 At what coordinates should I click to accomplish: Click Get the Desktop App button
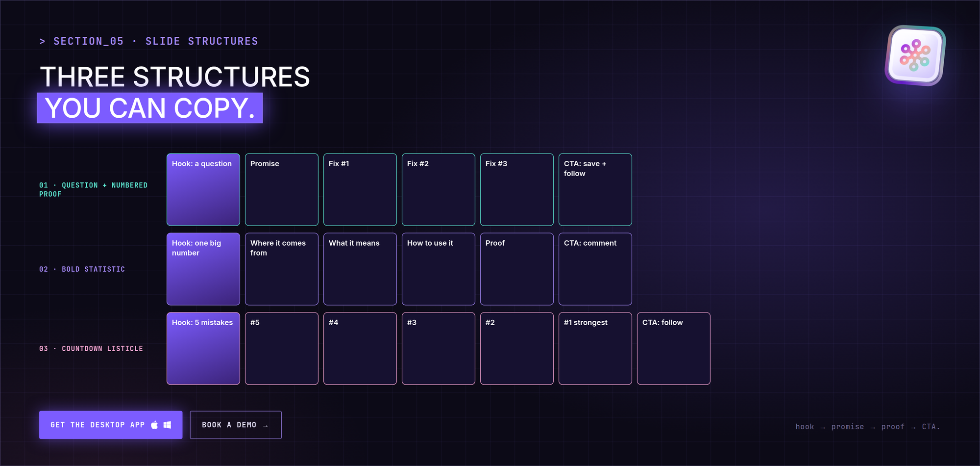[111, 425]
